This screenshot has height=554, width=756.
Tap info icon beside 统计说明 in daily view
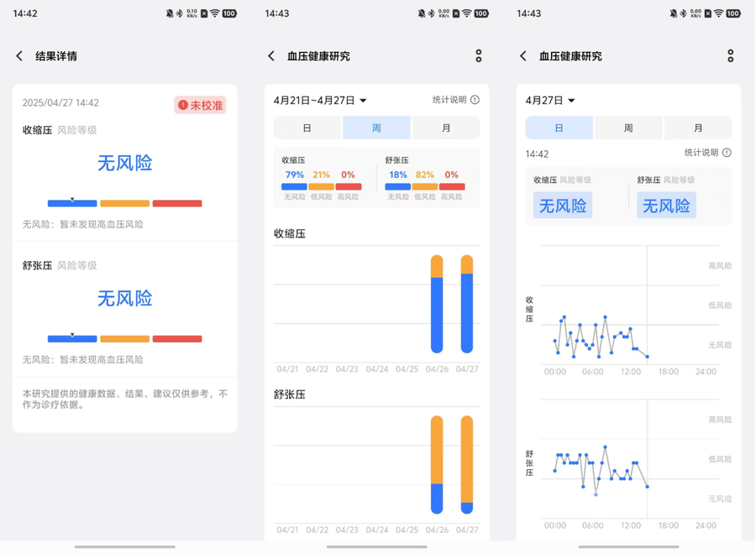[x=727, y=153]
